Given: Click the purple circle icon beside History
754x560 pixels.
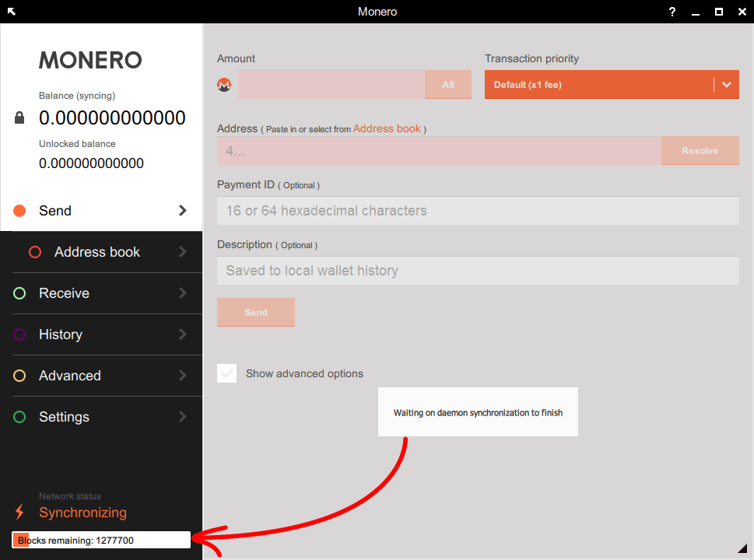Looking at the screenshot, I should [20, 334].
